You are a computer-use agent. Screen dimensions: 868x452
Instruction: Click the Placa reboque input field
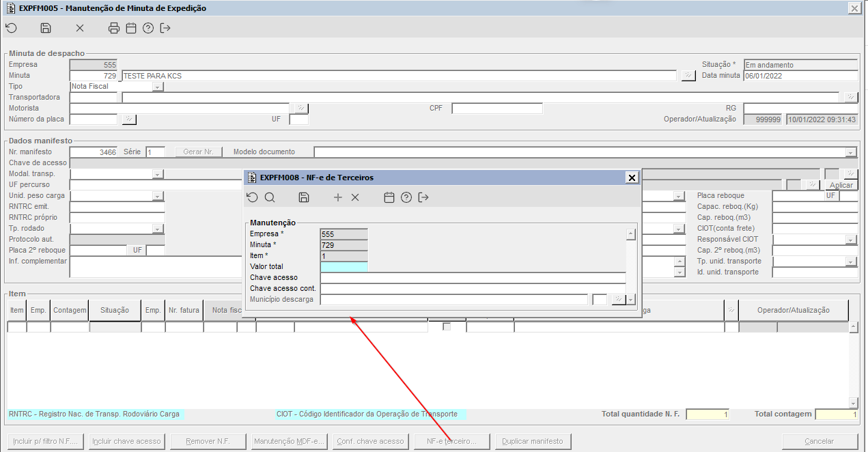click(798, 196)
